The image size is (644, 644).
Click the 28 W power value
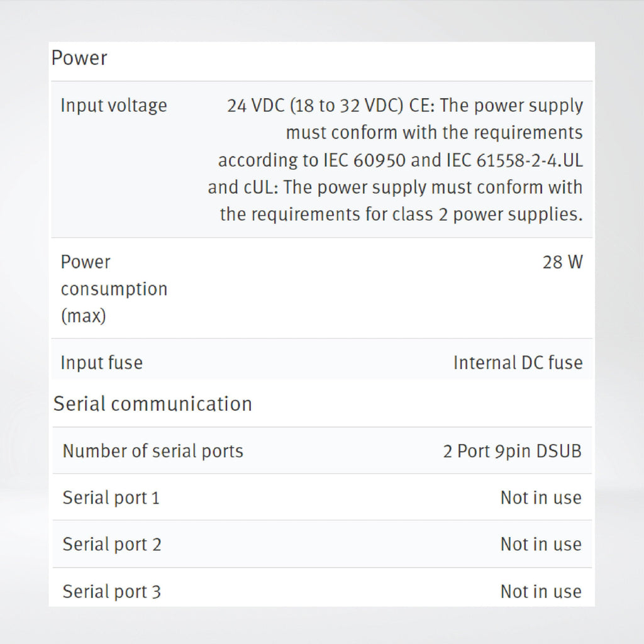click(563, 262)
